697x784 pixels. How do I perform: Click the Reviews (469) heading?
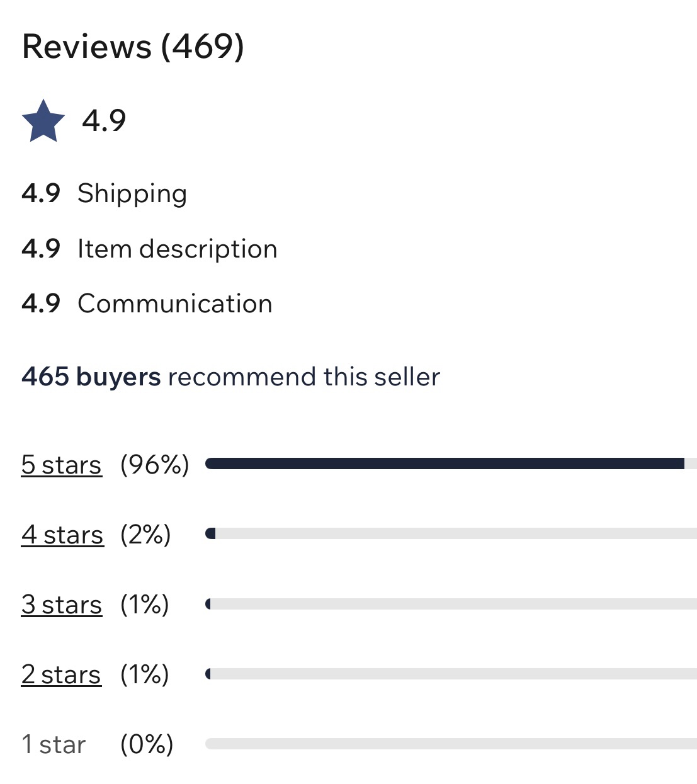click(133, 47)
